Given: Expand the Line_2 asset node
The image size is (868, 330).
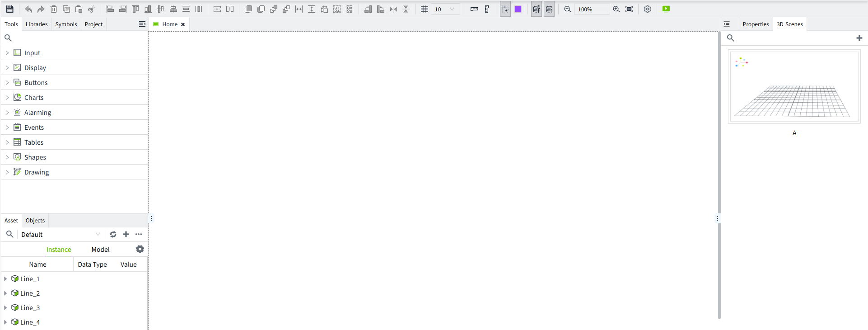Looking at the screenshot, I should 5,293.
